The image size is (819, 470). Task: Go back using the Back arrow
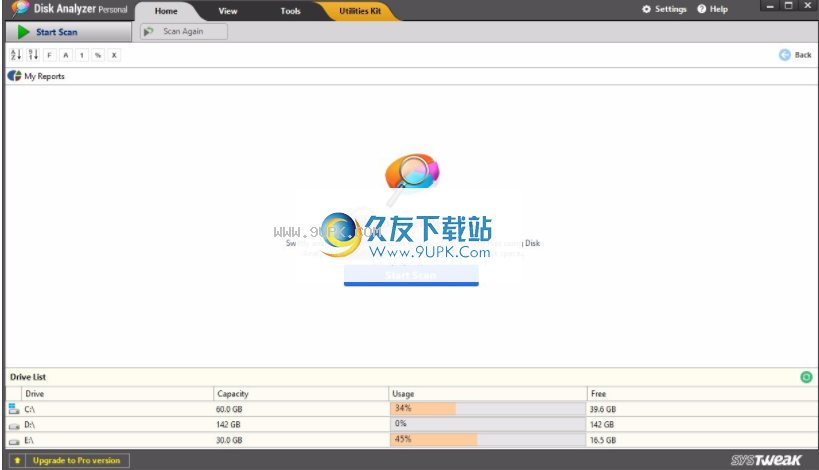795,55
